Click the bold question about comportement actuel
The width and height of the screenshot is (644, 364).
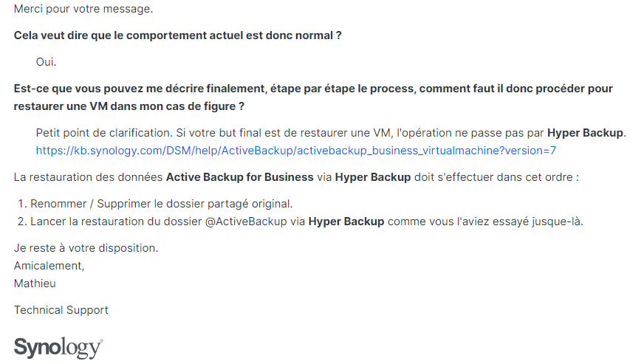coord(177,35)
